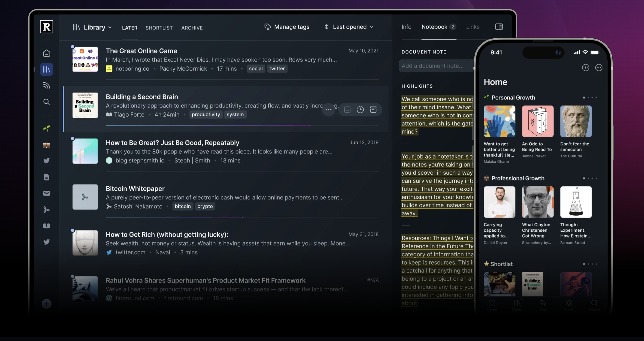Click the add plus button in the bottom sidebar
644x341 pixels.
(46, 304)
